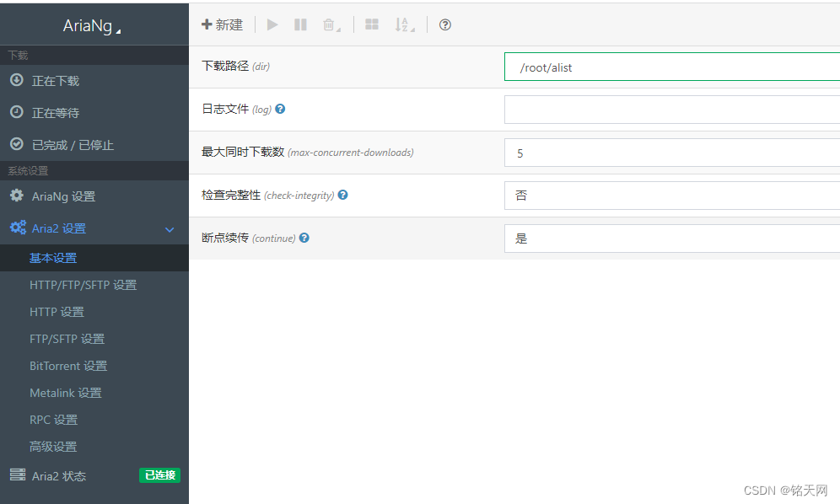Image resolution: width=840 pixels, height=504 pixels.
Task: Open the BitTorrent 设置 page
Action: click(67, 366)
